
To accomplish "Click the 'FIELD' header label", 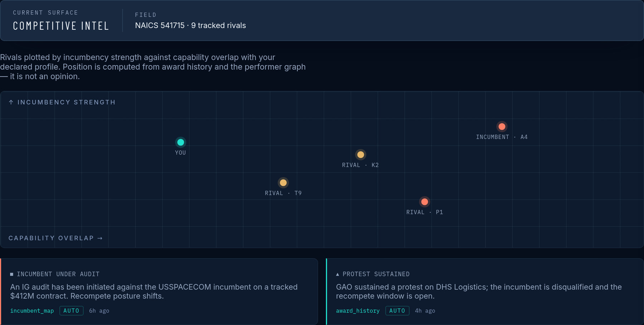I will (x=146, y=15).
